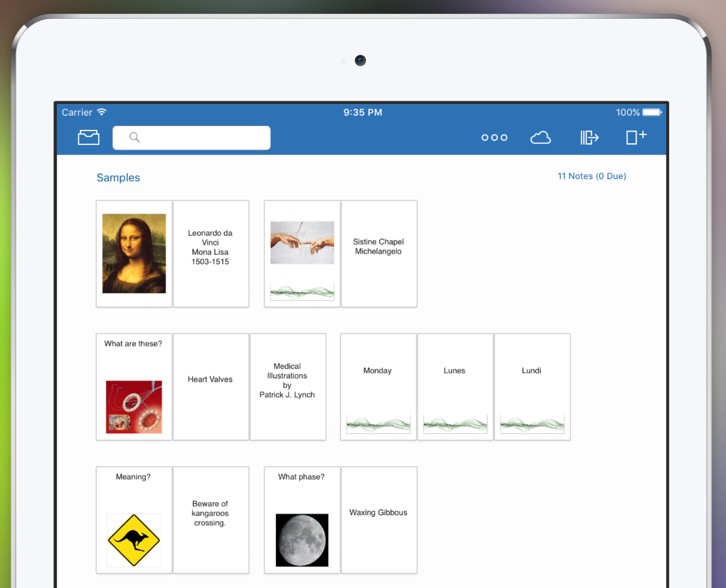
Task: Open the What phase? question card
Action: 302,520
